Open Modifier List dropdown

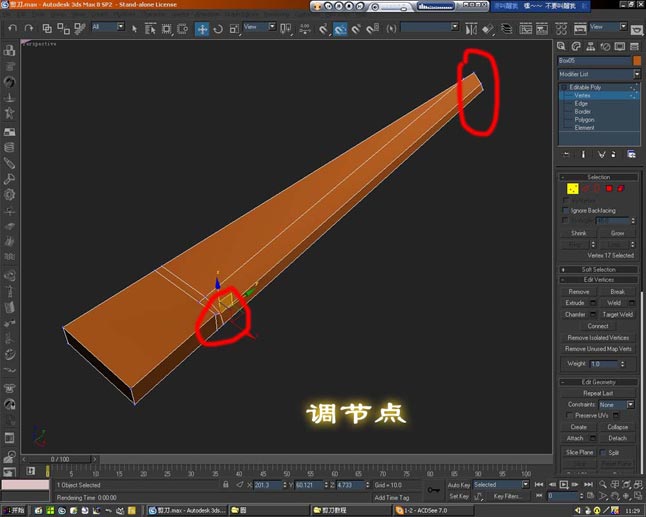coord(599,74)
